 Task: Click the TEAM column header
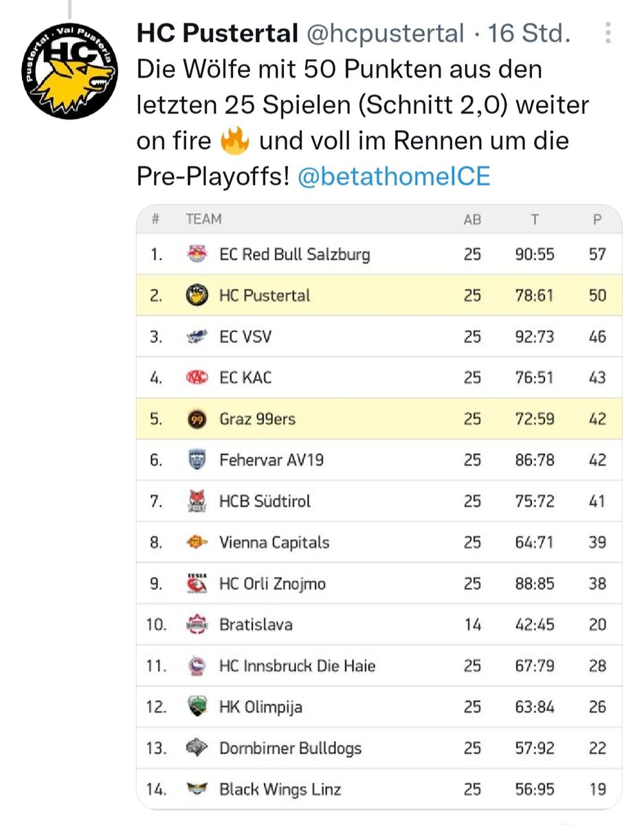pyautogui.click(x=203, y=219)
